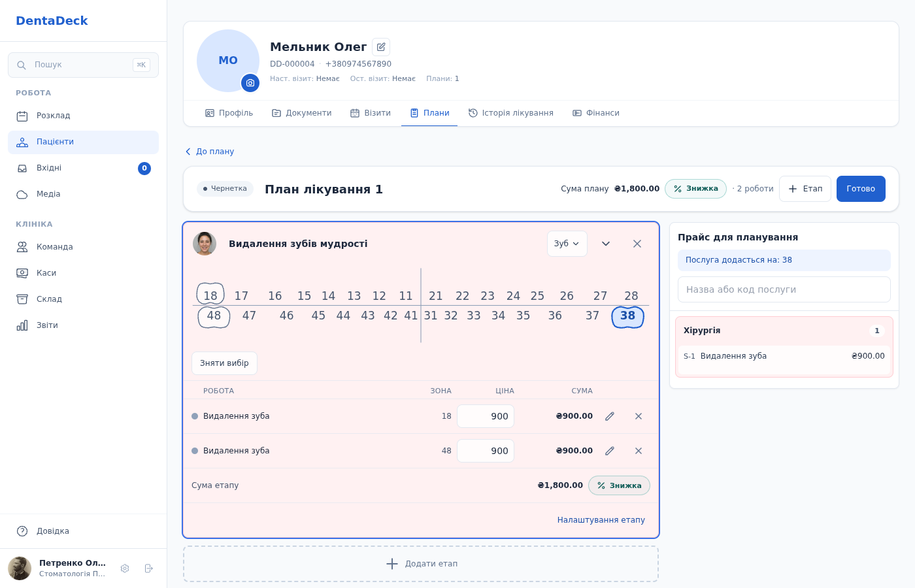Open Каси in sidebar
The height and width of the screenshot is (588, 915).
(x=83, y=273)
